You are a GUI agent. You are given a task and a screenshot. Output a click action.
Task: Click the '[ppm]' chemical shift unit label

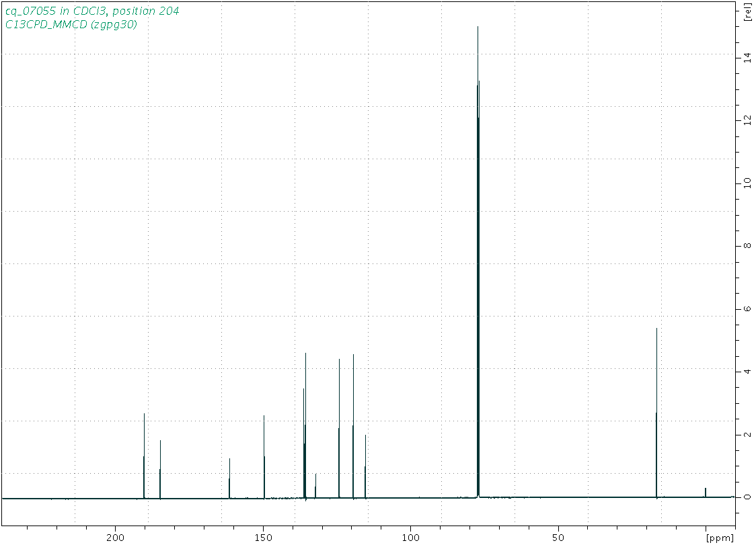click(x=720, y=538)
